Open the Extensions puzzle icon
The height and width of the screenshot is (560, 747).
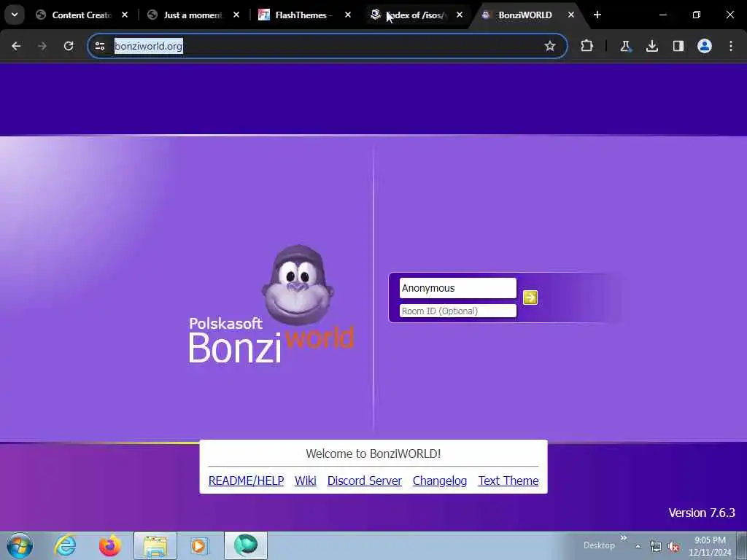pos(587,46)
